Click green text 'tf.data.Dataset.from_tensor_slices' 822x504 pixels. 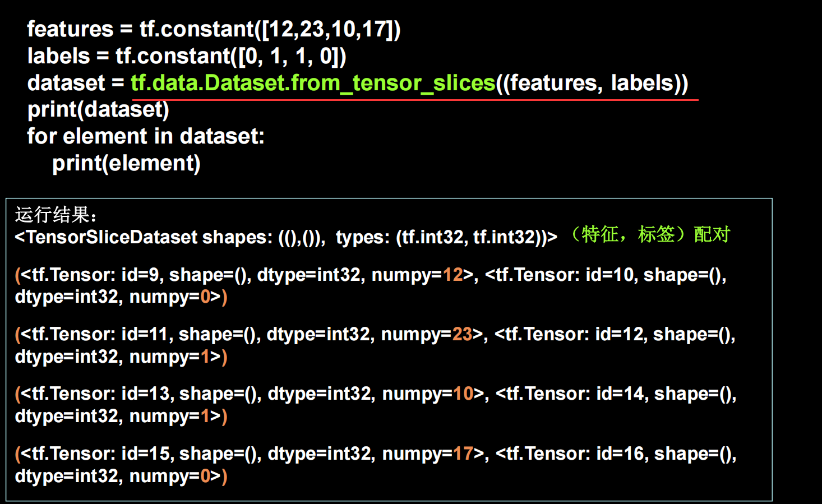(x=313, y=83)
